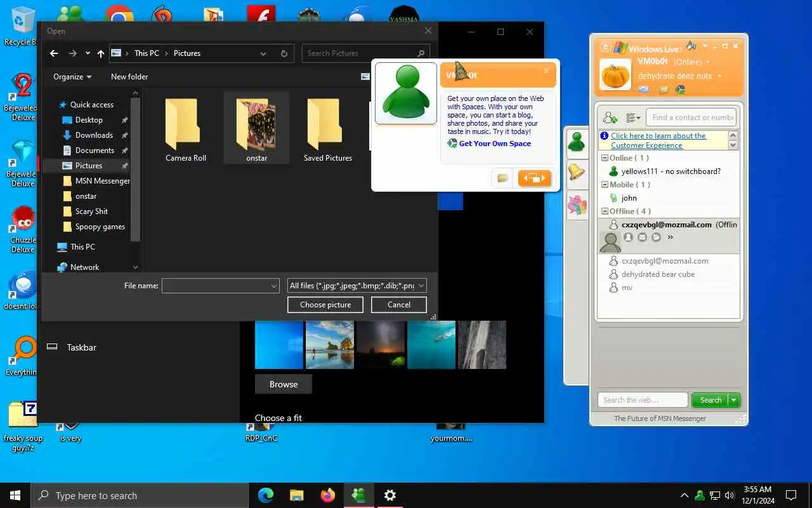Screen dimensions: 812x508
Task: Select the Camera Roll folder
Action: (x=186, y=129)
